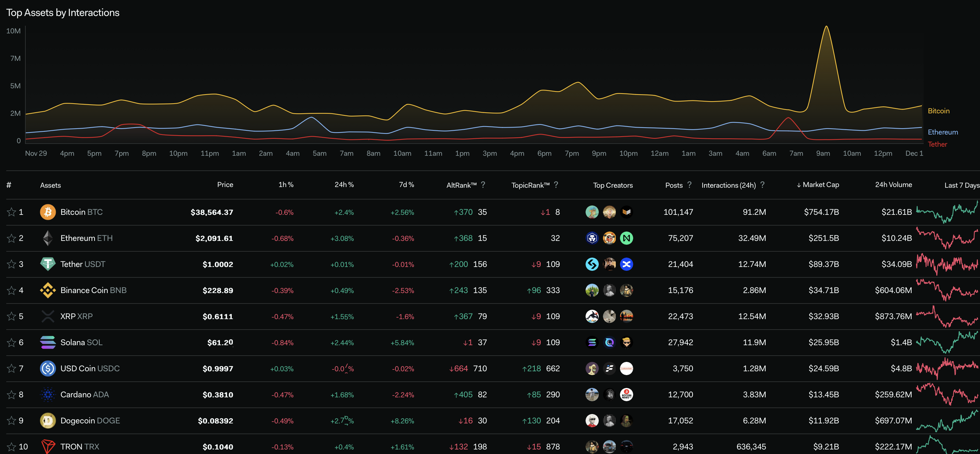Click the Interactions (24h) help icon

tap(762, 185)
